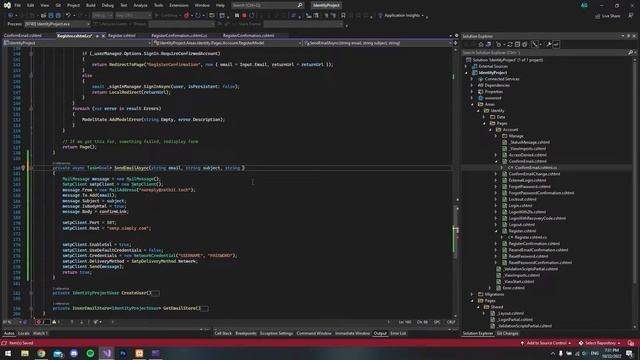Image resolution: width=640 pixels, height=360 pixels.
Task: Open Spotify from the taskbar
Action: (x=90, y=353)
